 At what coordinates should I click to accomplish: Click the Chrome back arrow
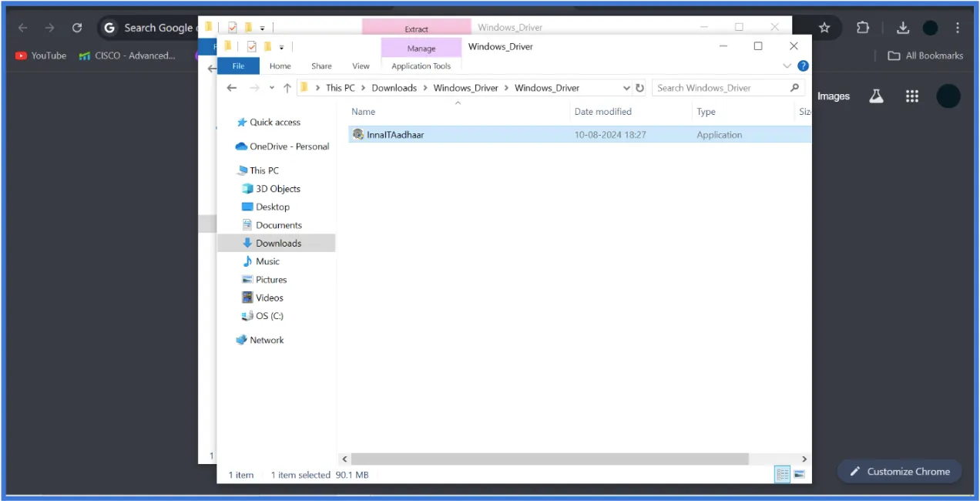[22, 28]
